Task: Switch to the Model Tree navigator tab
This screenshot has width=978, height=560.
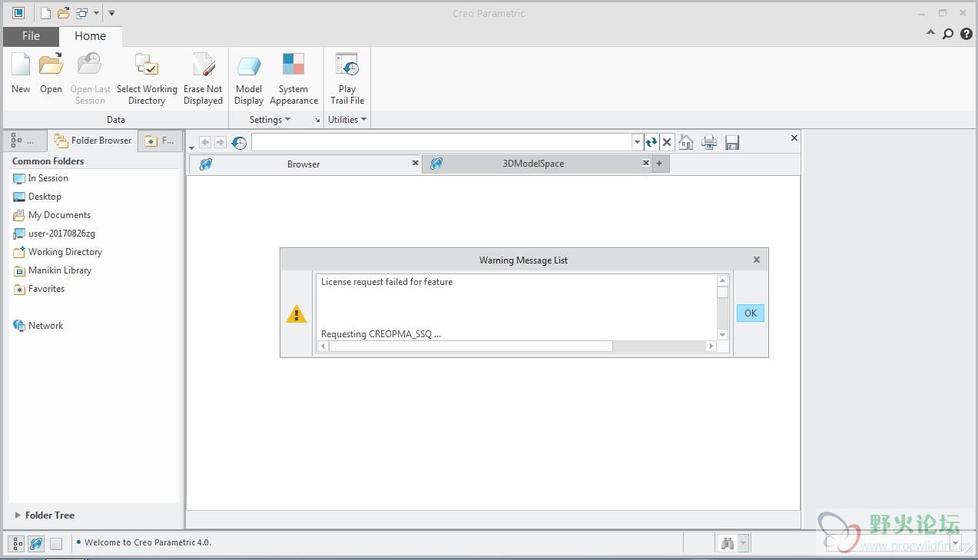Action: click(x=24, y=141)
